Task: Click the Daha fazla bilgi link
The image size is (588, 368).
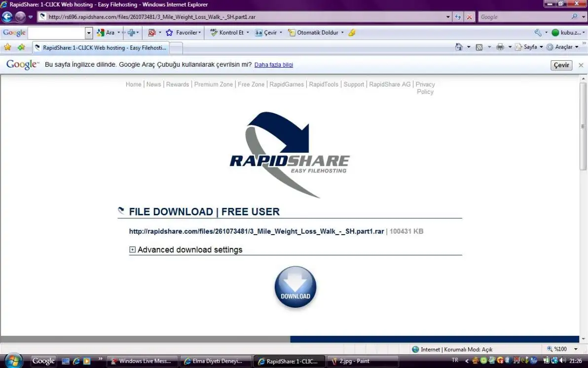Action: point(274,65)
